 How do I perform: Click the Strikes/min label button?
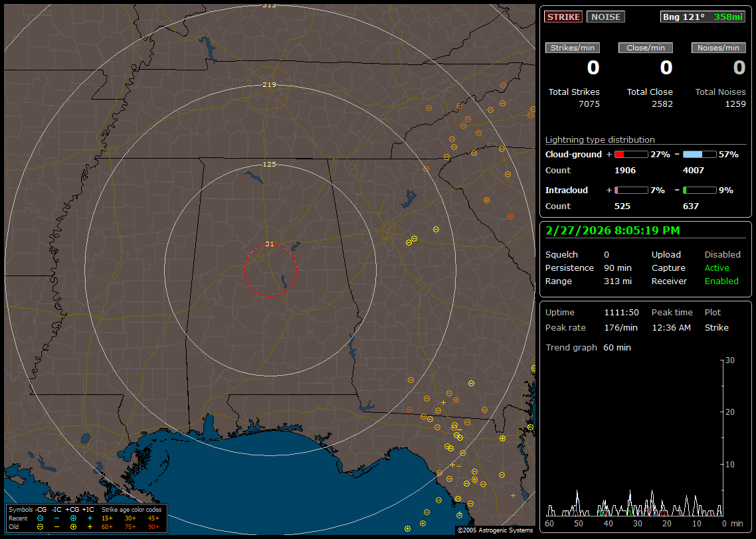(x=573, y=48)
